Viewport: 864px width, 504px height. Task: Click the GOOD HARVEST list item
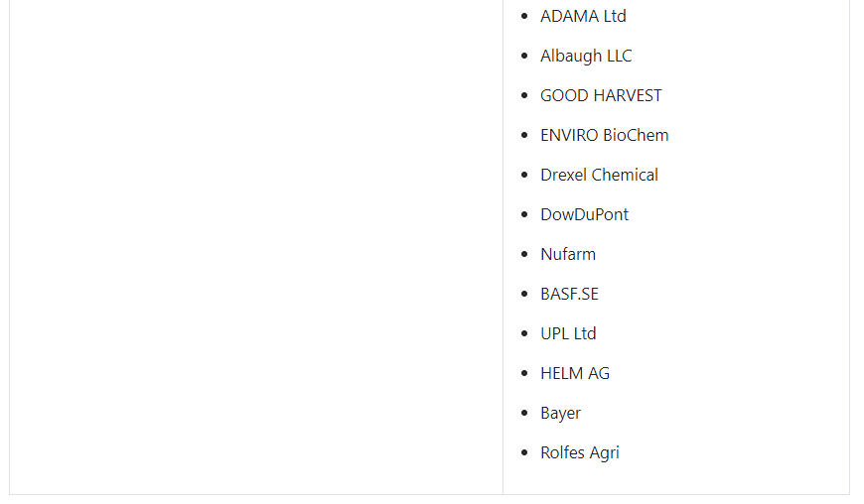click(x=601, y=95)
